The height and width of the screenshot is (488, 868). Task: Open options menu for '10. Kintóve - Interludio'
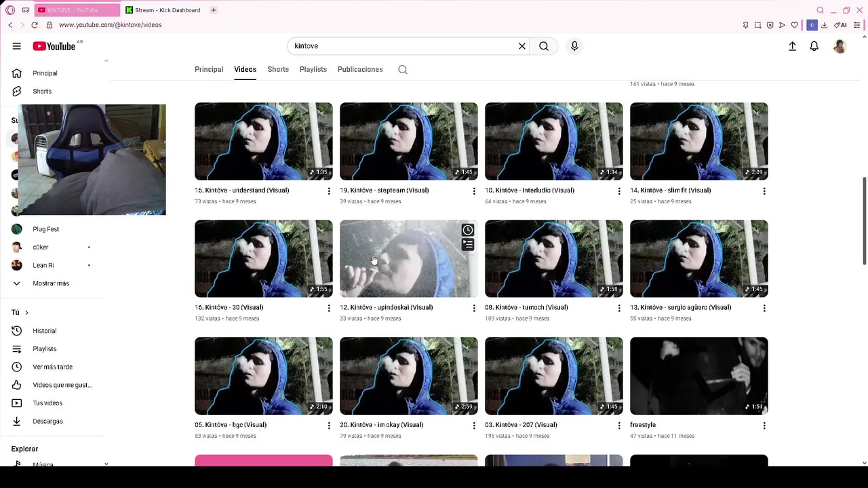619,191
